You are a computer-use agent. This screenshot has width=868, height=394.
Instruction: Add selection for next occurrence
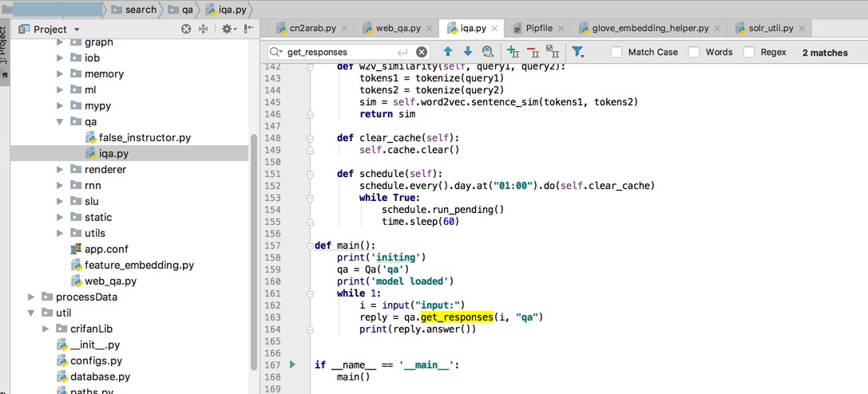pos(513,52)
